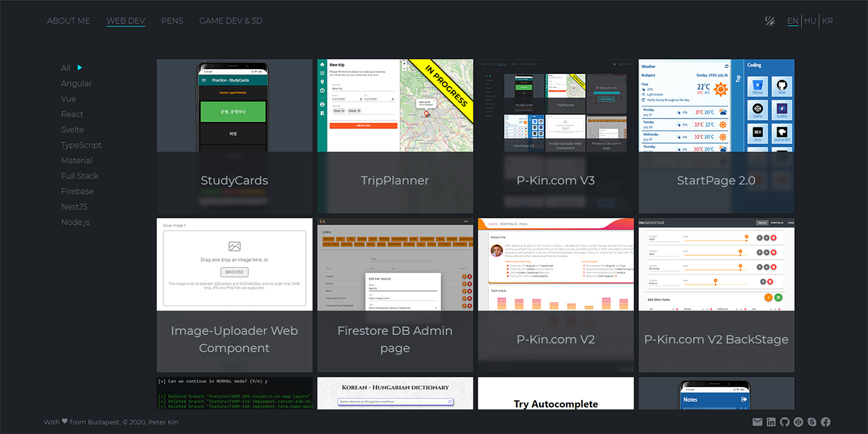This screenshot has height=434, width=868.
Task: Click the Skype contact icon
Action: [x=812, y=422]
